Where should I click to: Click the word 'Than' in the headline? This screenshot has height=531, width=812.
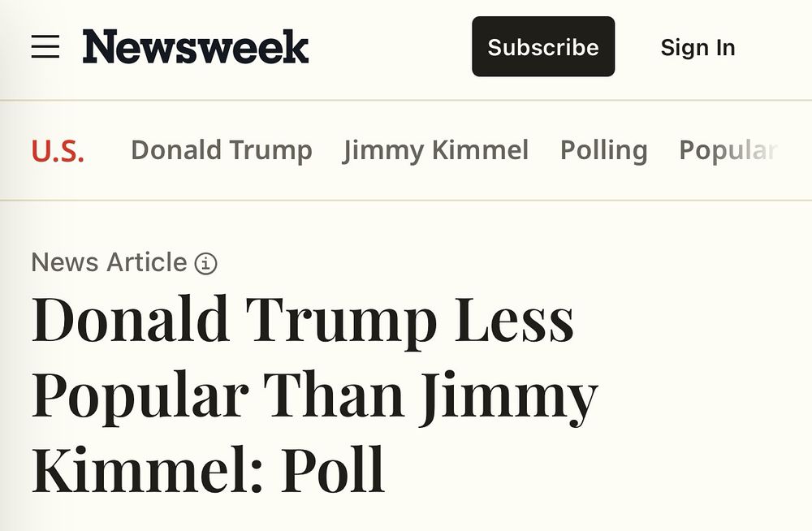pyautogui.click(x=334, y=395)
